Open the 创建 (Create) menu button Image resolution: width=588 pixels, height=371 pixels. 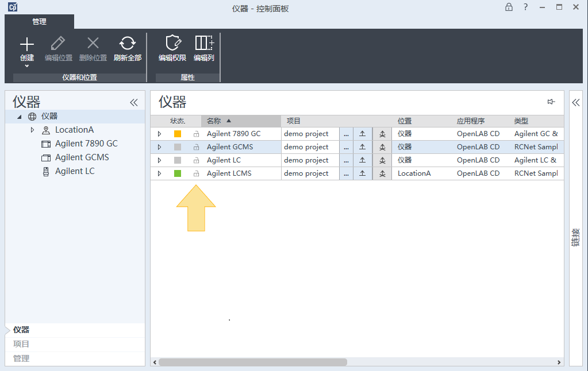(27, 52)
